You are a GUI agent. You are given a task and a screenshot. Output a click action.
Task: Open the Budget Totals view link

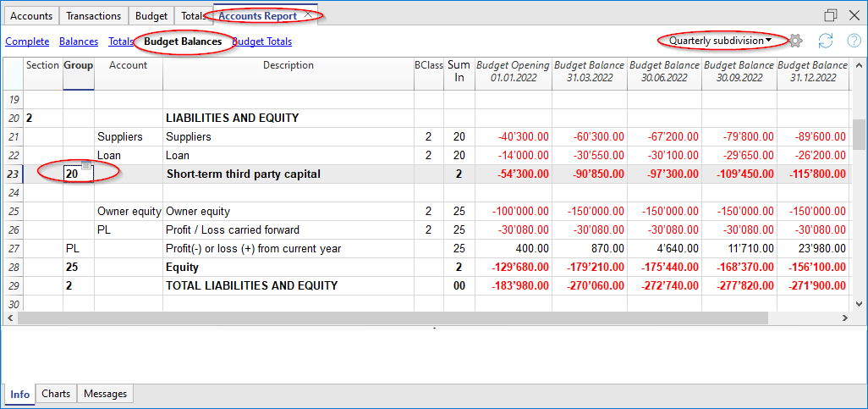(x=263, y=41)
